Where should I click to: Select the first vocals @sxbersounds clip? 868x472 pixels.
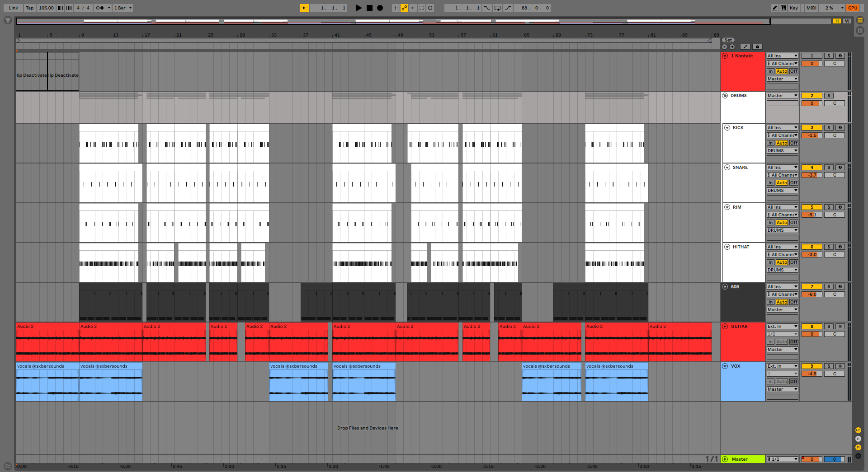pos(47,382)
